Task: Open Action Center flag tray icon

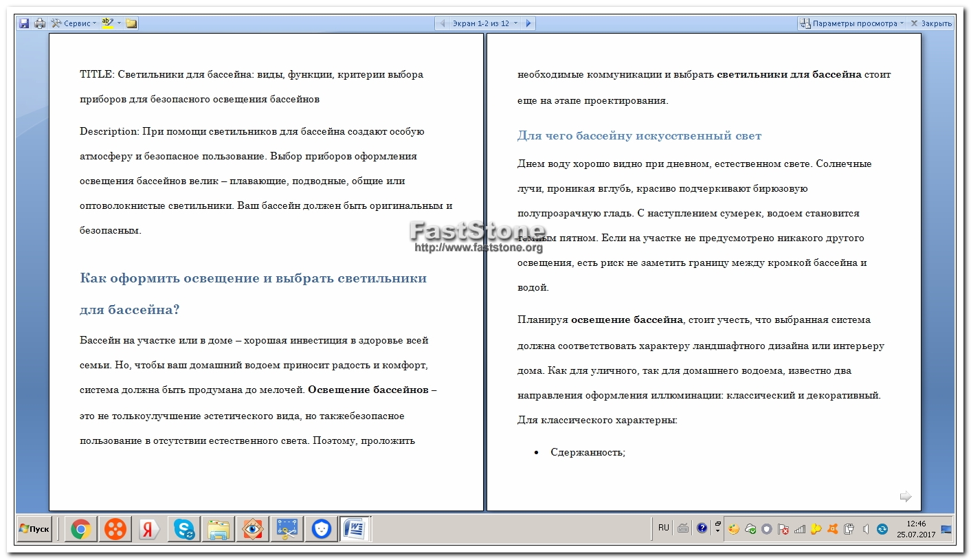Action: click(x=783, y=529)
